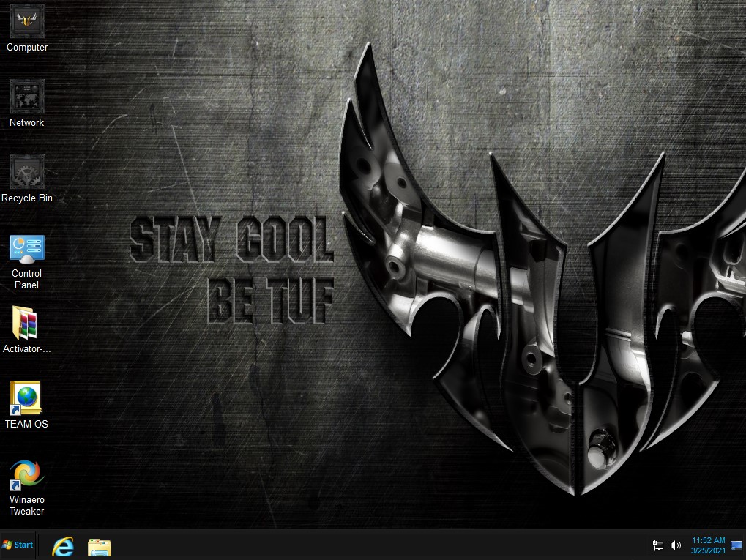Open the Start menu

coord(18,545)
